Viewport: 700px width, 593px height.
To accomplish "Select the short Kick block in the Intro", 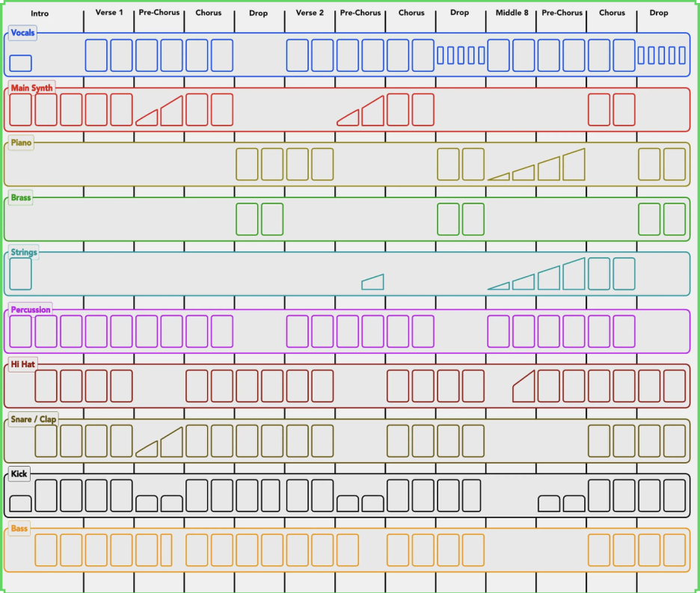I will click(20, 503).
